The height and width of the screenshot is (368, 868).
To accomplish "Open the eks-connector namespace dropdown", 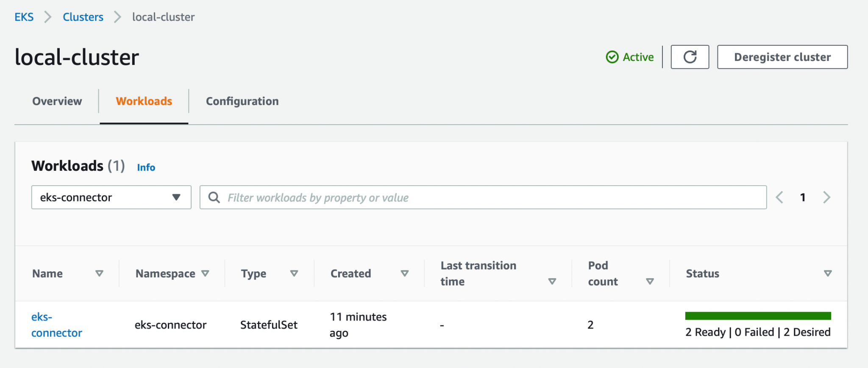I will [111, 197].
